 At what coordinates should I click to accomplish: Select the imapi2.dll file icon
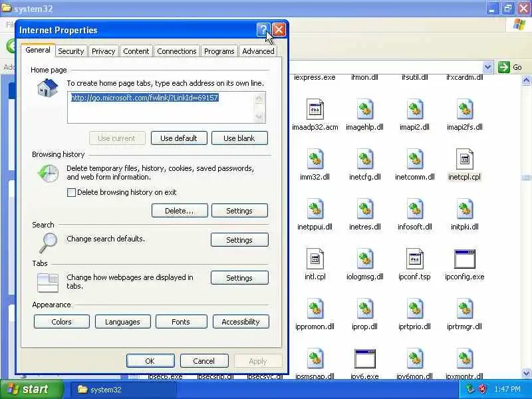pyautogui.click(x=414, y=109)
